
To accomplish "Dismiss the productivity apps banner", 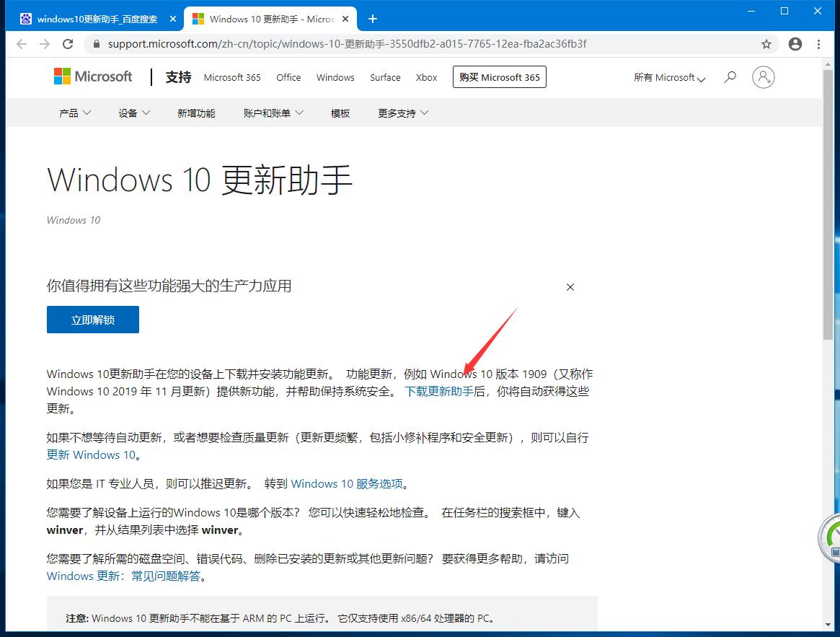I will point(570,287).
